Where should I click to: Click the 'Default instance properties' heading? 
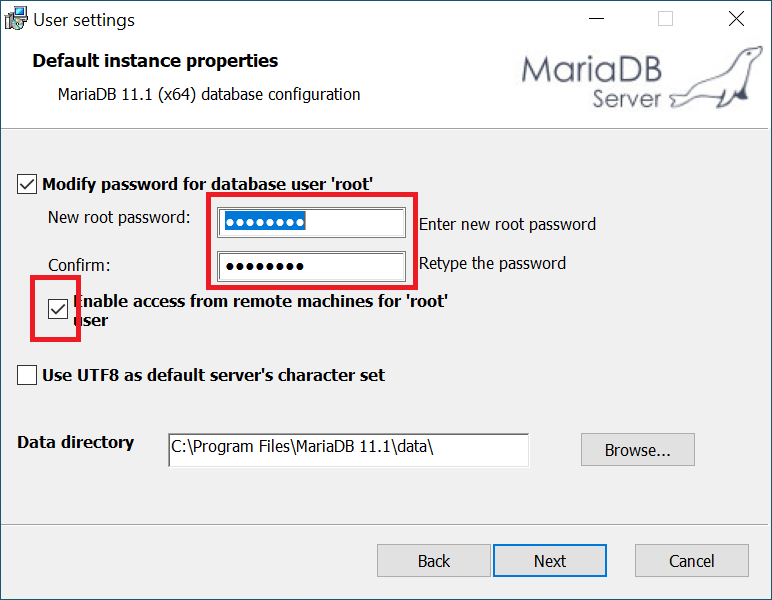click(x=155, y=61)
